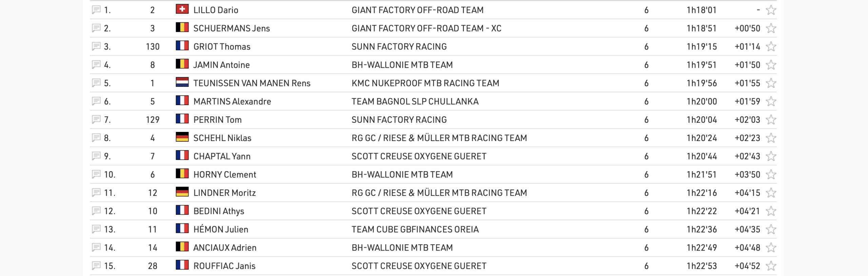Toggle favorite star for GRIOT Thomas
Image resolution: width=868 pixels, height=276 pixels.
point(771,46)
